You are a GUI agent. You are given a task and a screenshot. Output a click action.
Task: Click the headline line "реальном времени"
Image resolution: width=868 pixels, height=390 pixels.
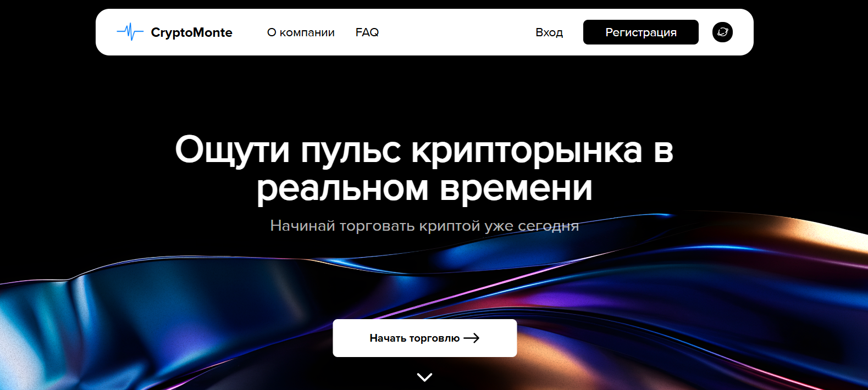pyautogui.click(x=424, y=188)
